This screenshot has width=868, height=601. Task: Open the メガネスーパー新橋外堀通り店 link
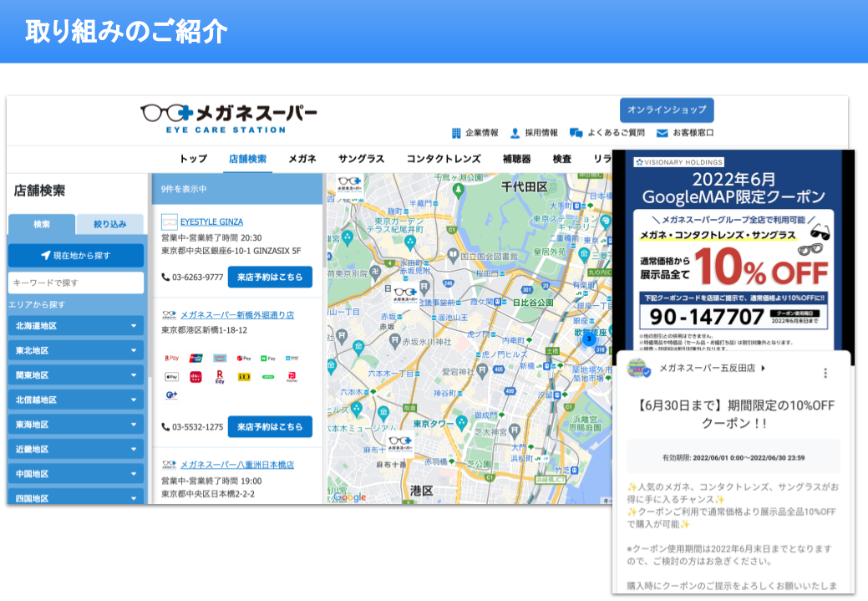coord(237,314)
